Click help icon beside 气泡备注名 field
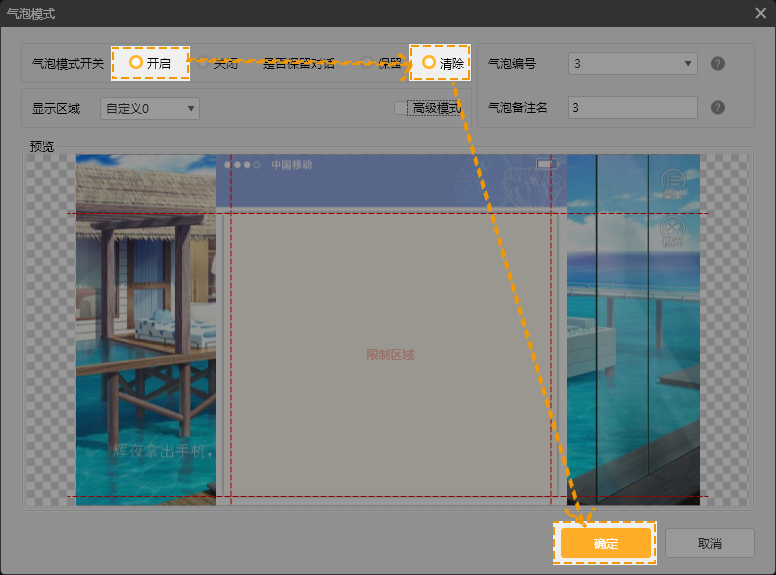The width and height of the screenshot is (776, 575). coord(717,108)
